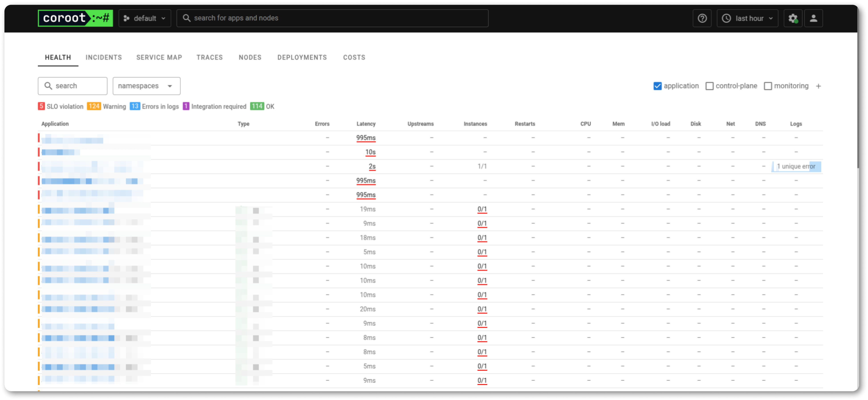Enable the control-plane checkbox

(x=709, y=86)
